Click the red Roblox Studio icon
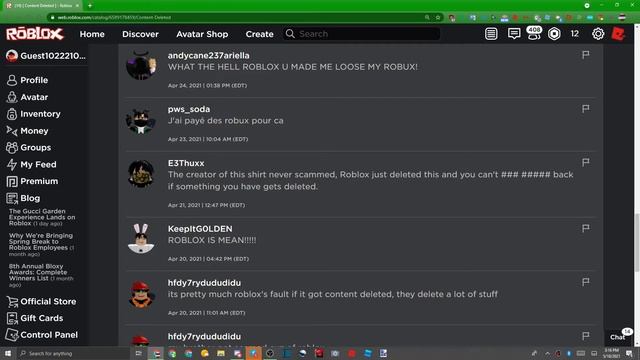Viewport: 640px width, 360px height. (x=618, y=34)
